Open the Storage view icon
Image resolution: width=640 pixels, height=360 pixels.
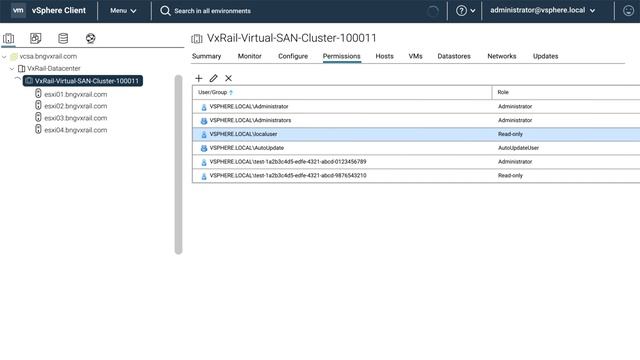[63, 38]
